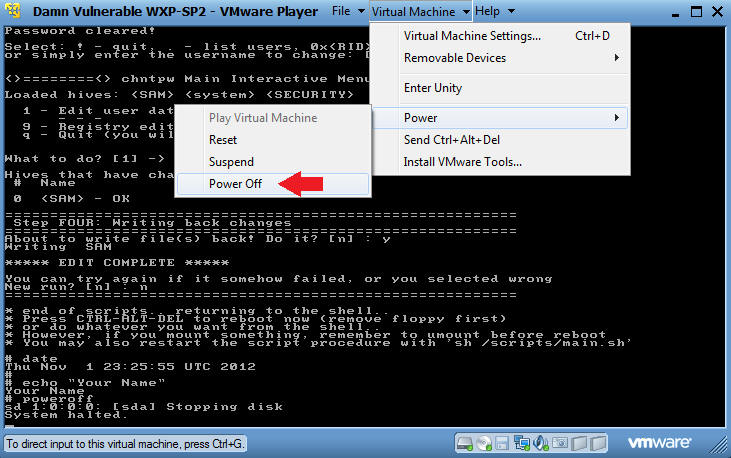This screenshot has width=731, height=458.
Task: Click the last gray device icon before VMware logo
Action: (x=598, y=443)
